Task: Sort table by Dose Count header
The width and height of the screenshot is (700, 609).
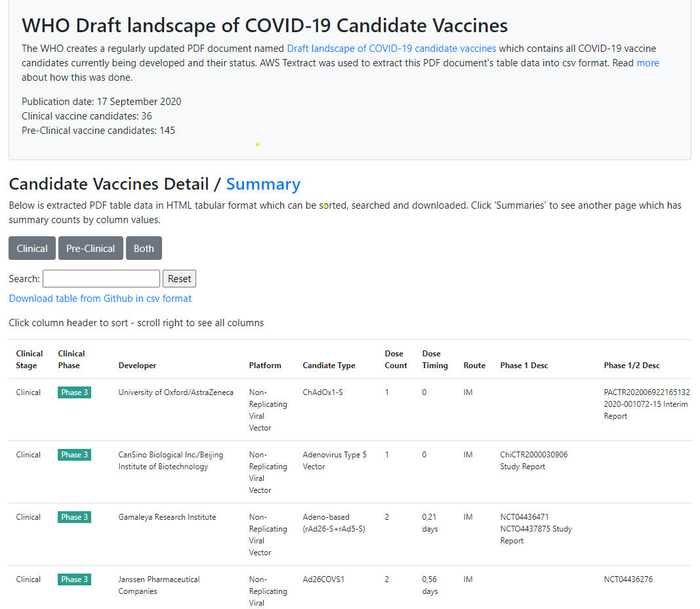Action: tap(396, 360)
